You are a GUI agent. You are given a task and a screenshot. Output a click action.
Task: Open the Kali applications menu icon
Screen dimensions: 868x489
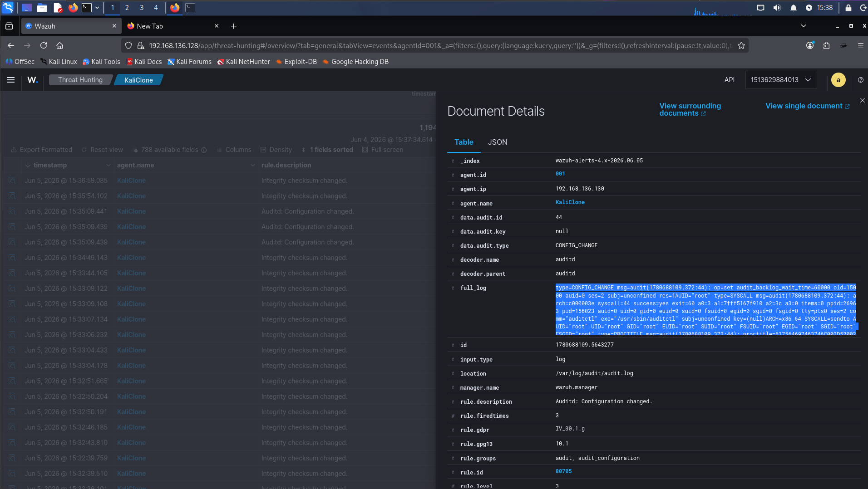click(x=8, y=8)
